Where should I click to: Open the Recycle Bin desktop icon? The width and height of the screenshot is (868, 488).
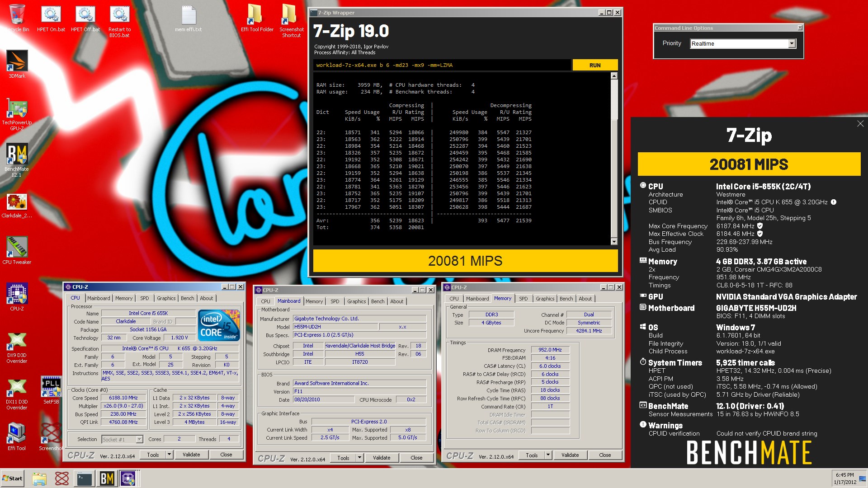[x=17, y=18]
